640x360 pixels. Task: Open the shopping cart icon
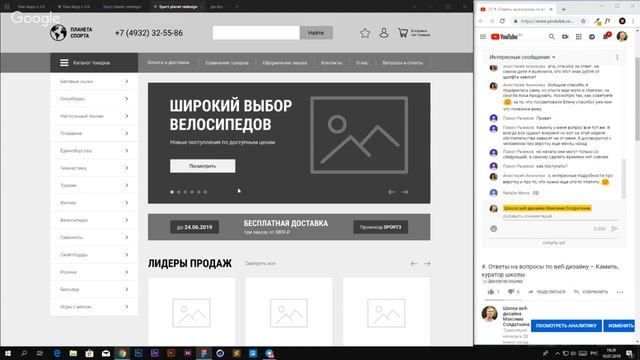(403, 33)
